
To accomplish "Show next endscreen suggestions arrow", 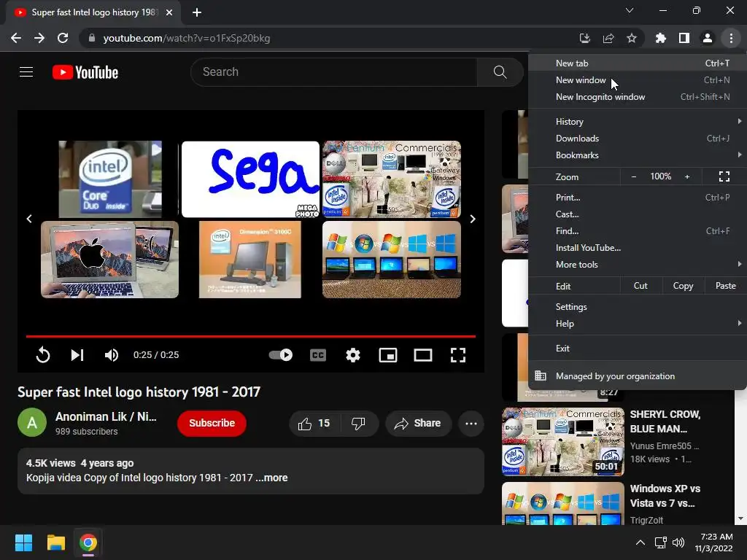I will click(473, 219).
